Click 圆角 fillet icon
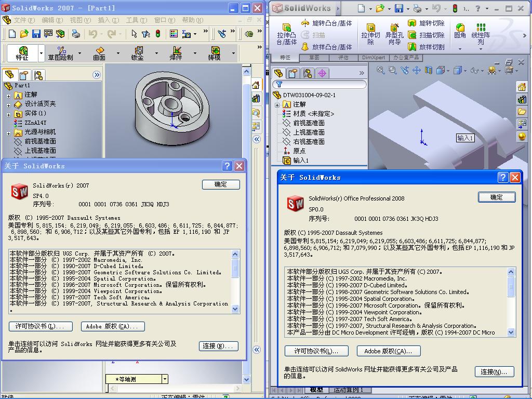Image resolution: width=532 pixels, height=399 pixels. pyautogui.click(x=460, y=31)
